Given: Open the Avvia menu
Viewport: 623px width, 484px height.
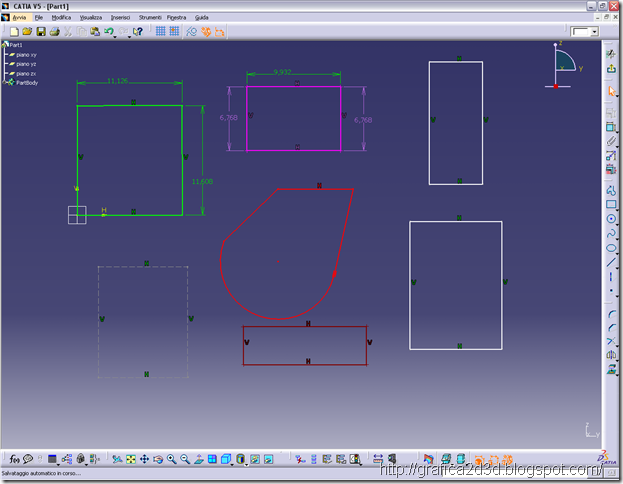Looking at the screenshot, I should (19, 17).
